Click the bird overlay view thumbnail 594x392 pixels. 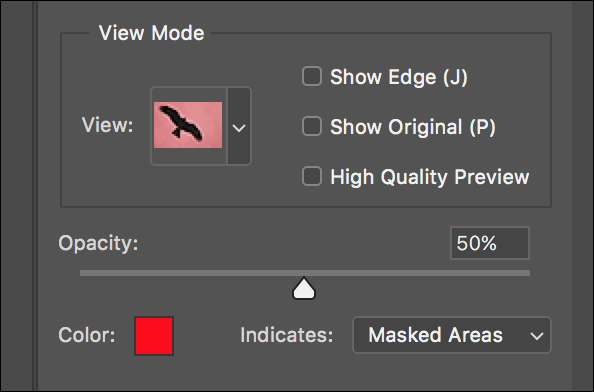(x=188, y=125)
